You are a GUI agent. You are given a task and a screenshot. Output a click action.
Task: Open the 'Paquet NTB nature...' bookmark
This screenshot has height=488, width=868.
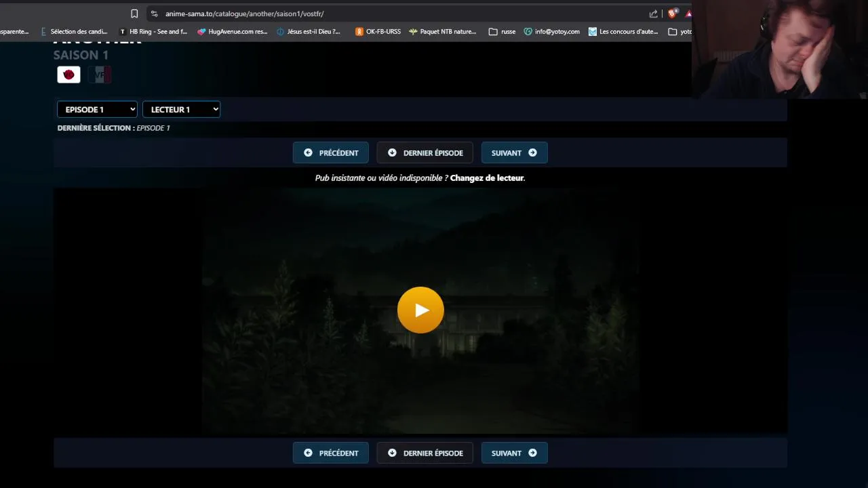[x=443, y=31]
